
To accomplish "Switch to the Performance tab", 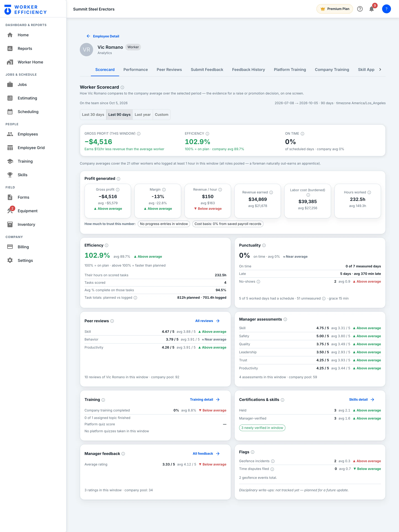I will click(136, 70).
